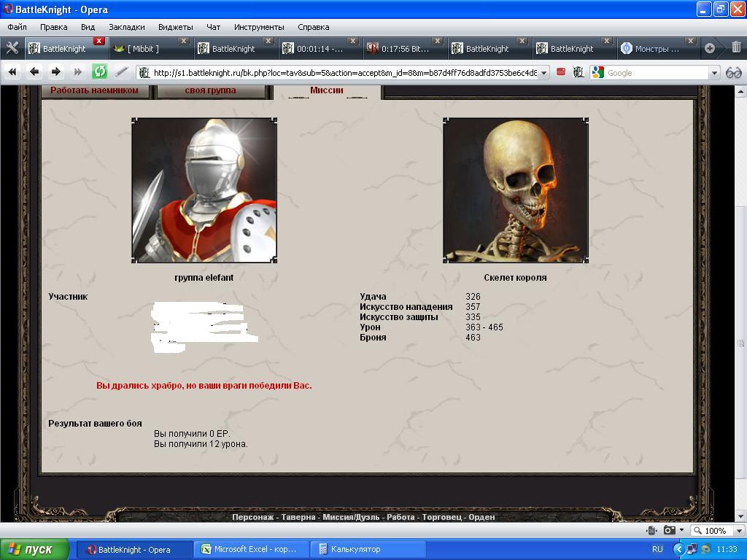Screen dimensions: 747x560
Task: Click the Работа footer link
Action: pos(400,517)
